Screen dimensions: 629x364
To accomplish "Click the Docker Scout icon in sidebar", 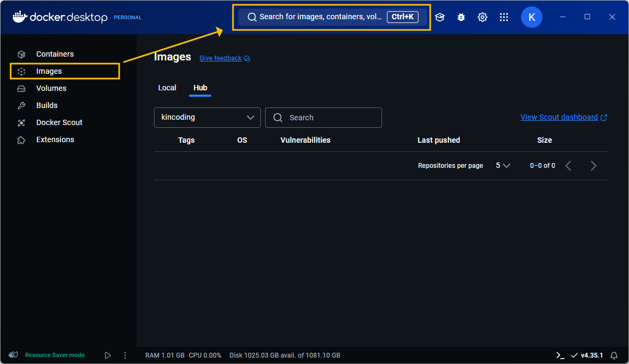I will [21, 123].
